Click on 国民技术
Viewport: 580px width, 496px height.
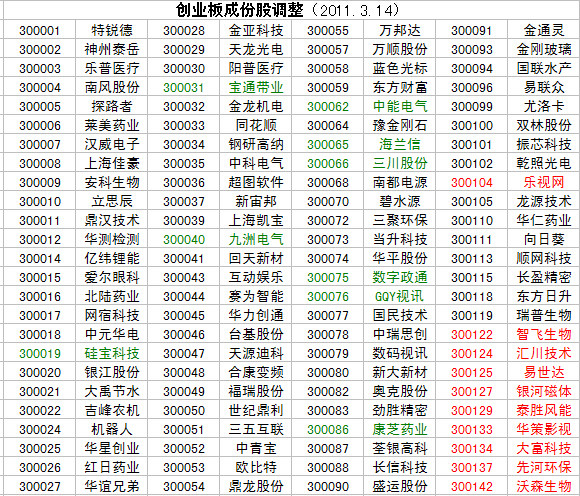pos(400,316)
